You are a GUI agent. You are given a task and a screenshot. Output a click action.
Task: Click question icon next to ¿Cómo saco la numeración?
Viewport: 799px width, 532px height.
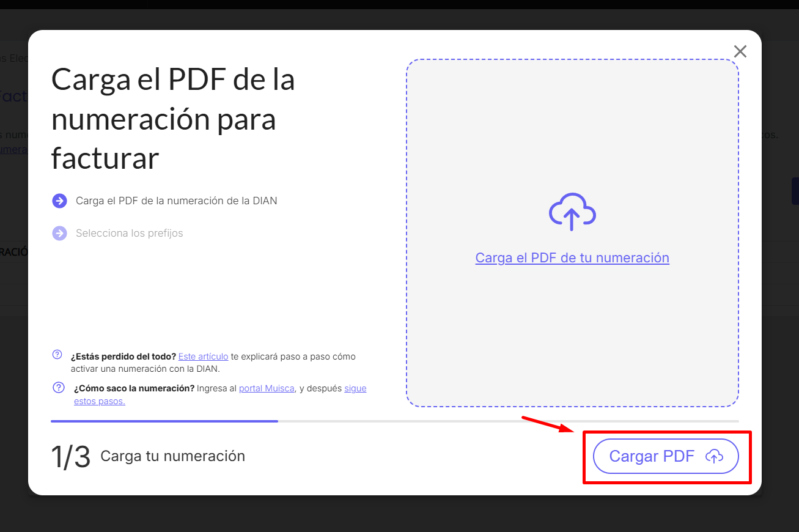click(59, 387)
